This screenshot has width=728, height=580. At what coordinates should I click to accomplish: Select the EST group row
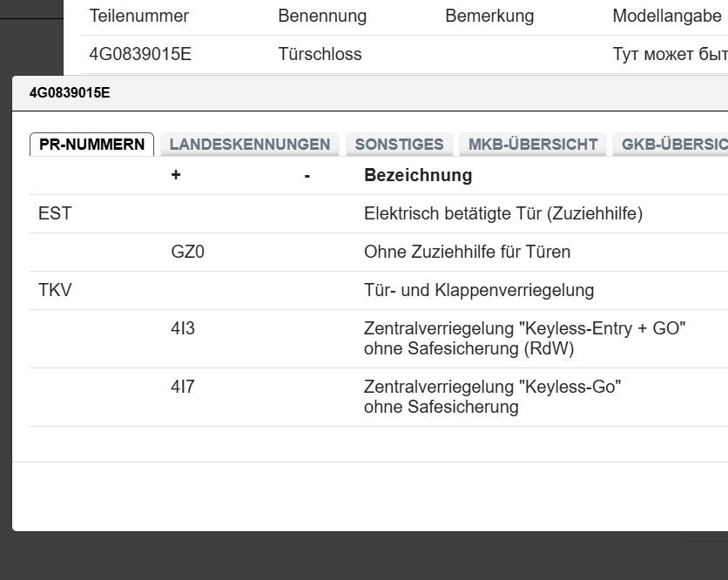(55, 213)
